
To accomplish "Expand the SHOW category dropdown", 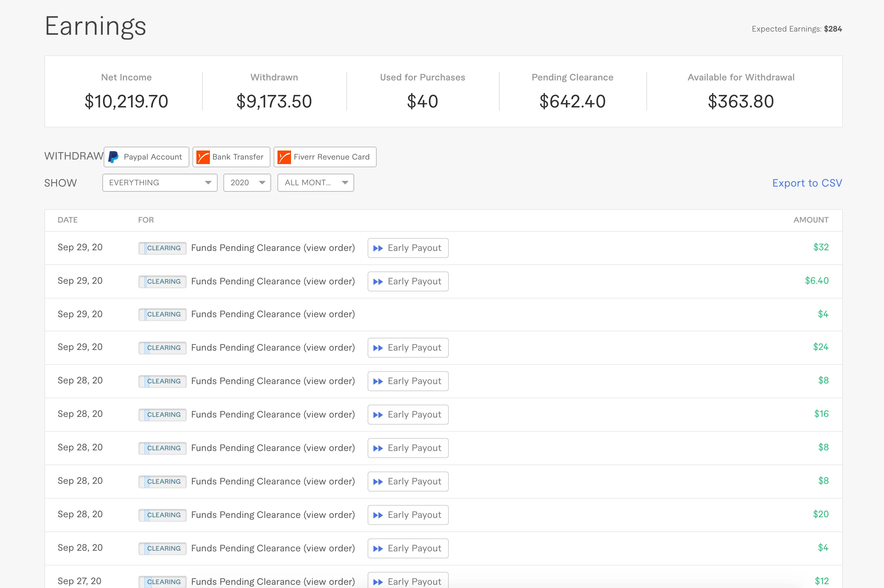I will click(160, 183).
